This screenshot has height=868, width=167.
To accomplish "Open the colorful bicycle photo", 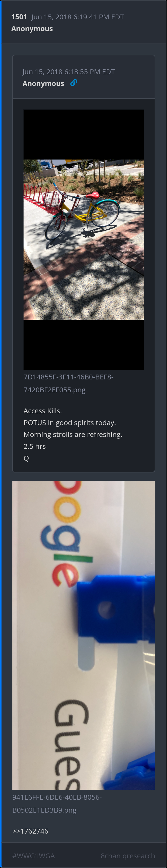I will (x=84, y=240).
